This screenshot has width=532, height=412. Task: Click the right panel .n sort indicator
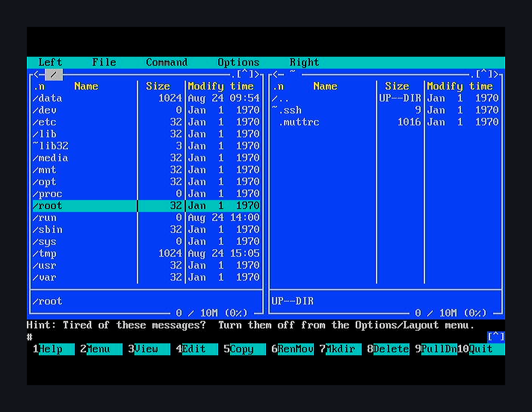pos(278,87)
